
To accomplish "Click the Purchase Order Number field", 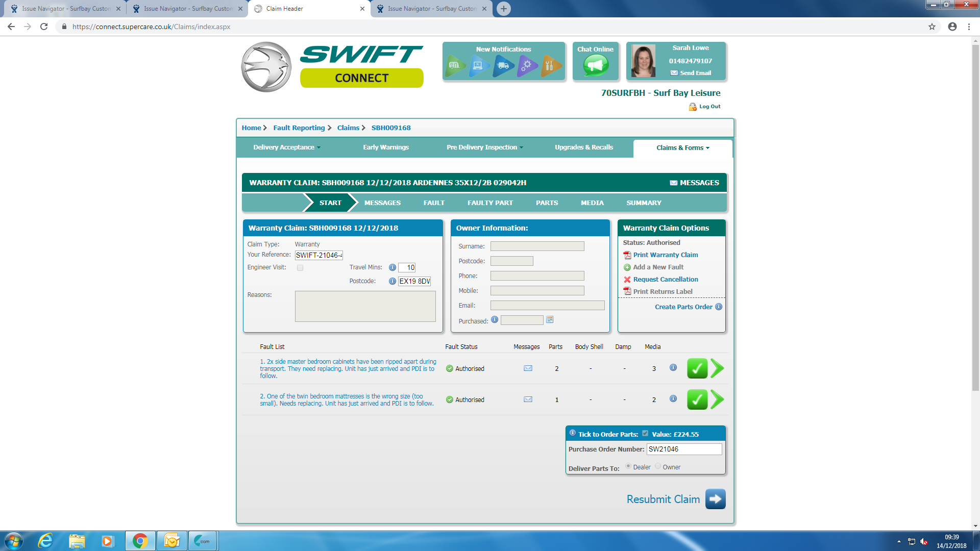I will point(683,449).
